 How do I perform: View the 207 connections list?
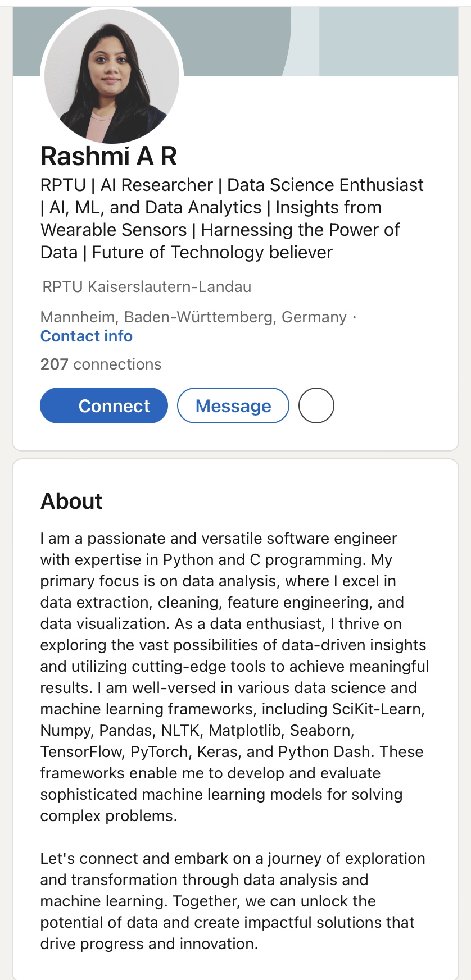pos(101,364)
